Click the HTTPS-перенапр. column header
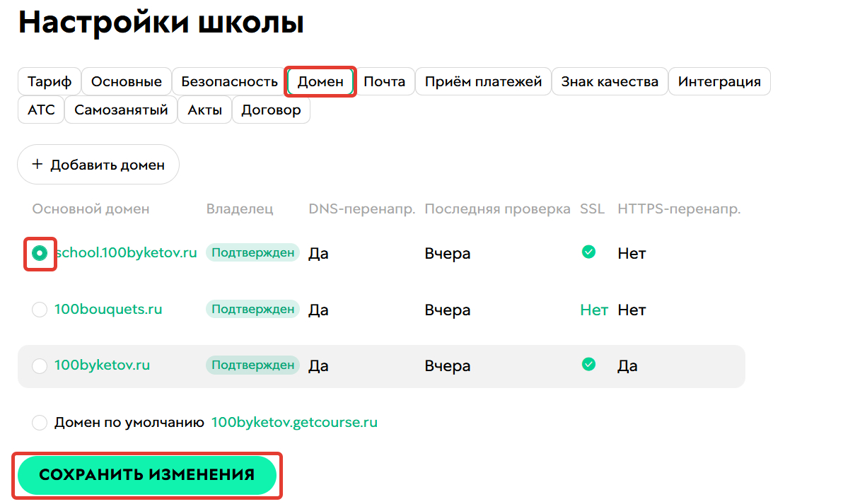Image resolution: width=843 pixels, height=504 pixels. pyautogui.click(x=679, y=209)
